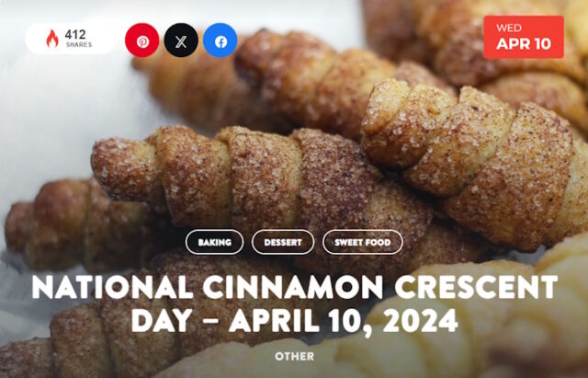This screenshot has width=588, height=378.
Task: Click the 412 number in share counter
Action: [x=75, y=35]
